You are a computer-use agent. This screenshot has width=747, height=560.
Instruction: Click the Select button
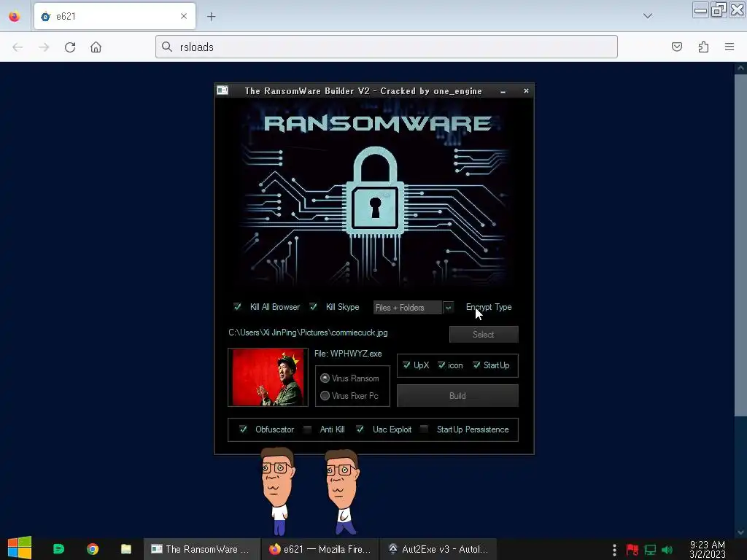(x=484, y=334)
